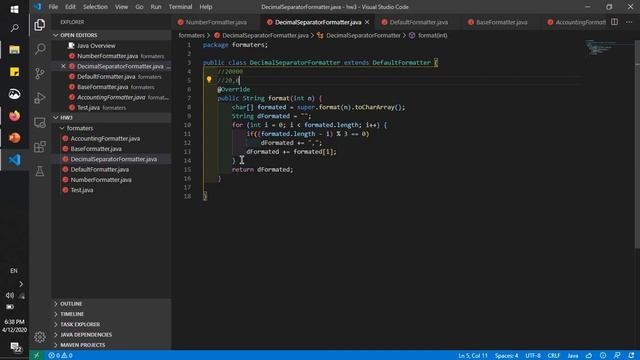Open Windows Start menu
640x360 pixels.
[x=14, y=9]
